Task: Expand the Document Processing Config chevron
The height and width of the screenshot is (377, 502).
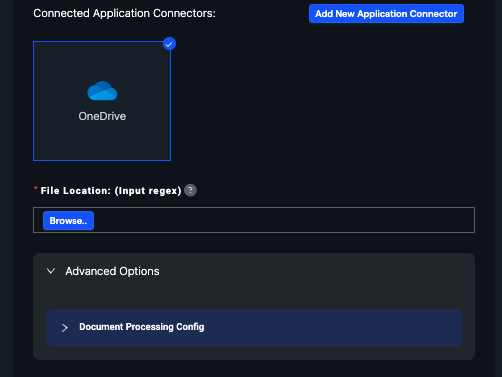Action: (65, 328)
